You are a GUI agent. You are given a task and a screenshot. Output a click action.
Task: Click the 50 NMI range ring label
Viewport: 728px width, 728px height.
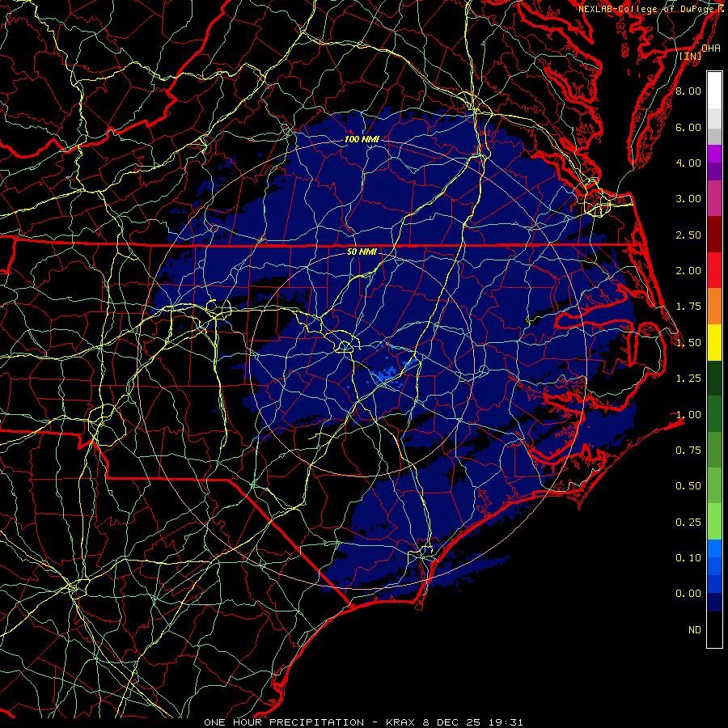tap(362, 252)
